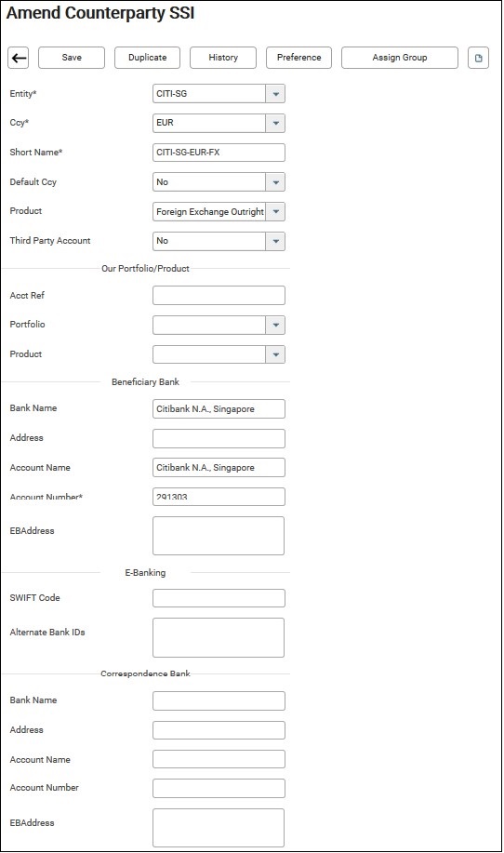This screenshot has height=853, width=504.
Task: Click the Correspondence Bank Name field
Action: click(x=219, y=700)
